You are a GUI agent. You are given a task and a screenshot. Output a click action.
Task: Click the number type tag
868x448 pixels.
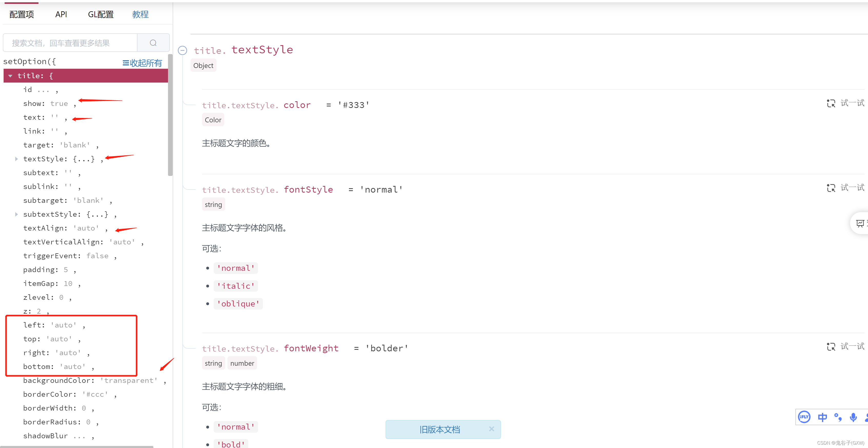[242, 363]
